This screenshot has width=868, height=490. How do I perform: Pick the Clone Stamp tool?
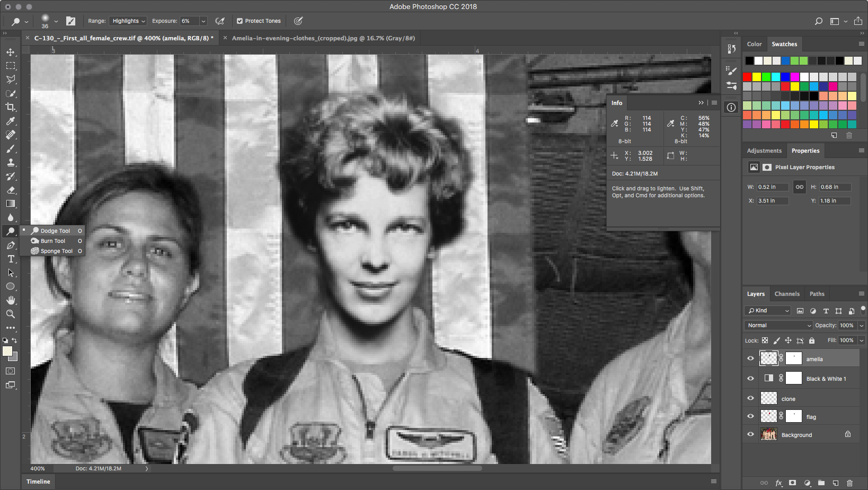pyautogui.click(x=11, y=162)
